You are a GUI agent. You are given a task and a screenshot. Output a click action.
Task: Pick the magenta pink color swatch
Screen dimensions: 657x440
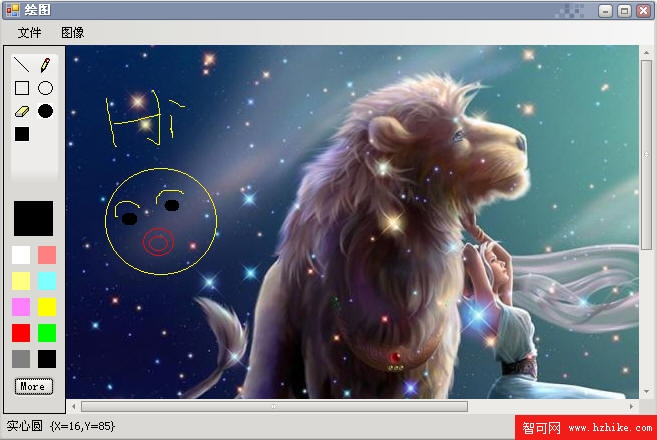pos(21,307)
